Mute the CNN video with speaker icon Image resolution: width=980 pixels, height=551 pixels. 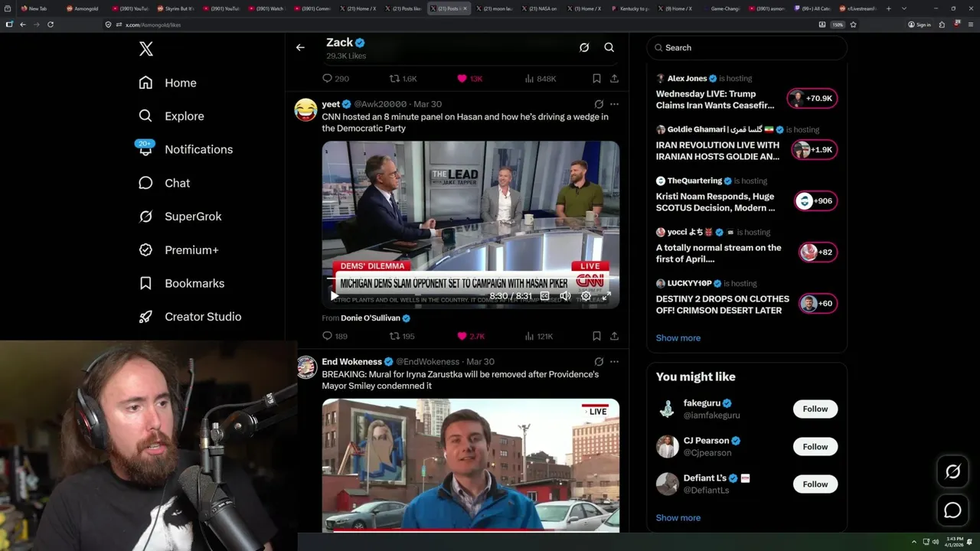565,295
